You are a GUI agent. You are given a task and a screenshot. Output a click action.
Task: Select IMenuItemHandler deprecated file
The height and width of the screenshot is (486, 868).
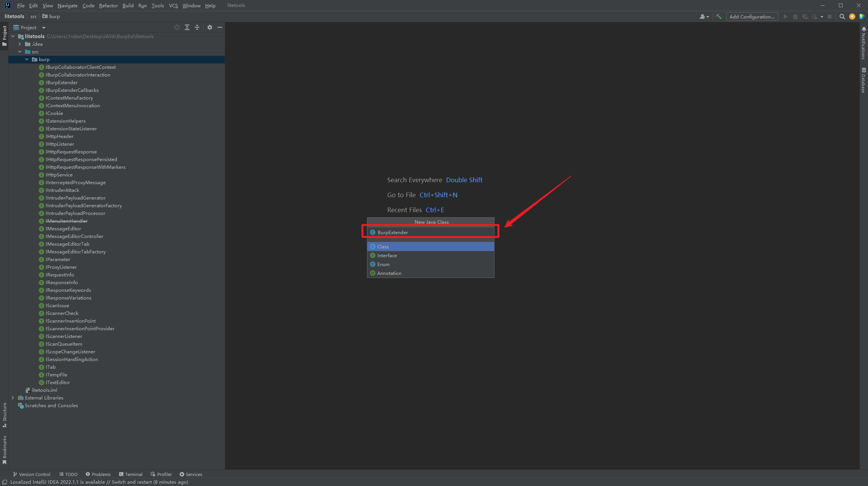[66, 221]
